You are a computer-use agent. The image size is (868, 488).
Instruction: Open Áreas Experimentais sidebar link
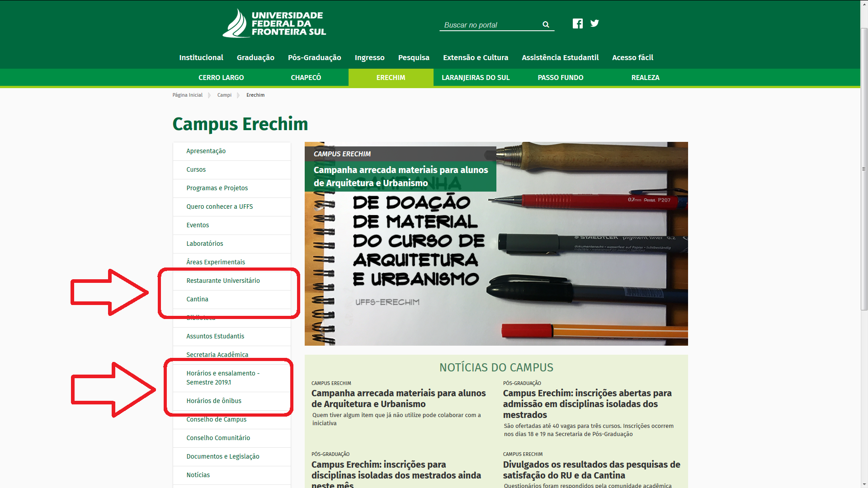[232, 262]
